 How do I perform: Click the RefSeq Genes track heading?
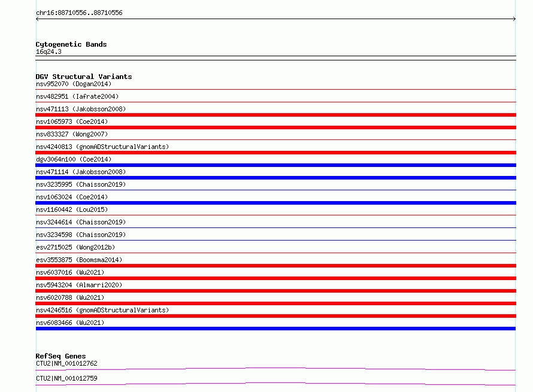point(61,356)
